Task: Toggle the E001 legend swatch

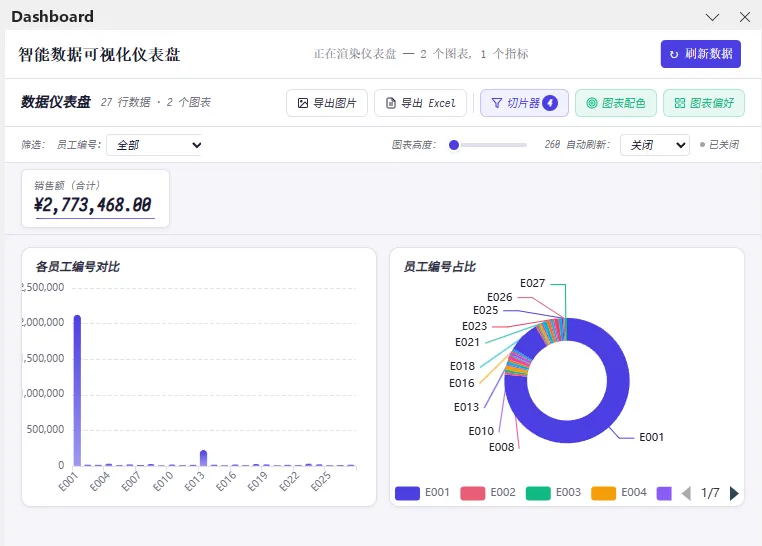Action: coord(407,493)
